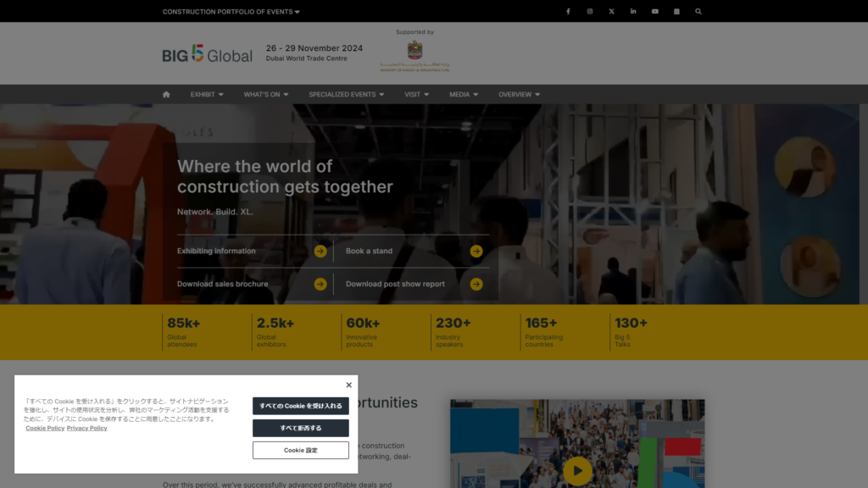Viewport: 868px width, 488px height.
Task: Click arrow icon beside Exhibiting information
Action: pyautogui.click(x=320, y=251)
